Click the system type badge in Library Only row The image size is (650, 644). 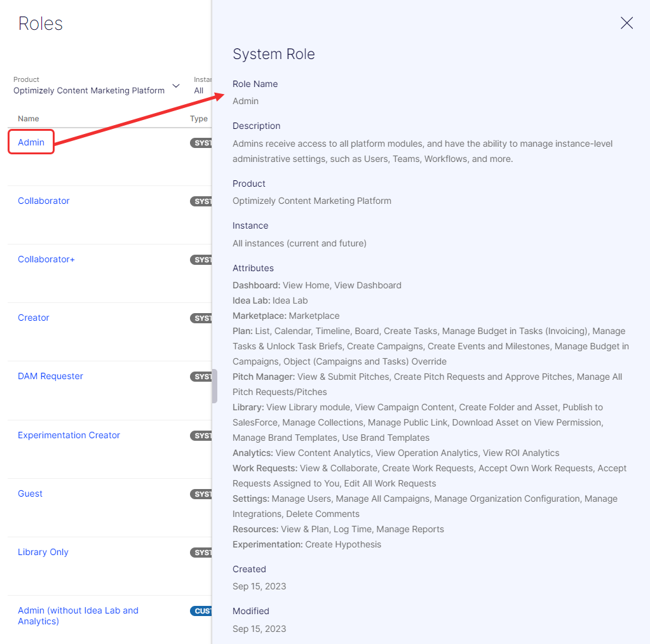(x=201, y=553)
